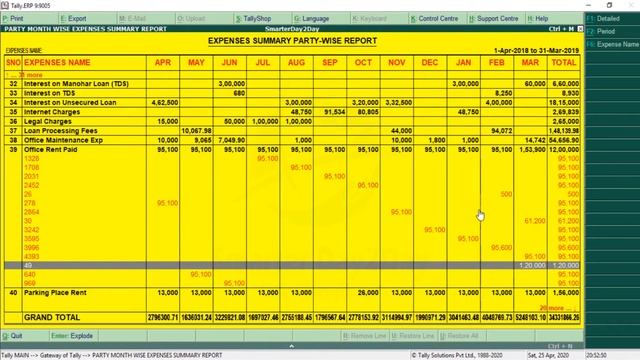The width and height of the screenshot is (640, 360).
Task: Click the 1,20,000 March value in highlighted row
Action: click(532, 265)
